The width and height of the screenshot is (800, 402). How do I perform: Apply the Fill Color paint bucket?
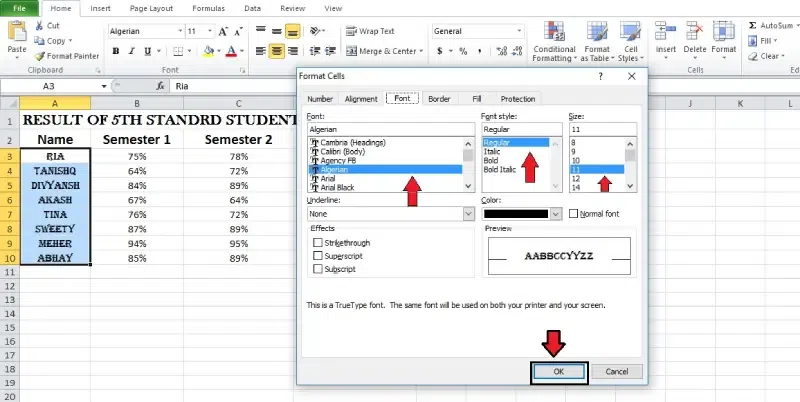[208, 51]
